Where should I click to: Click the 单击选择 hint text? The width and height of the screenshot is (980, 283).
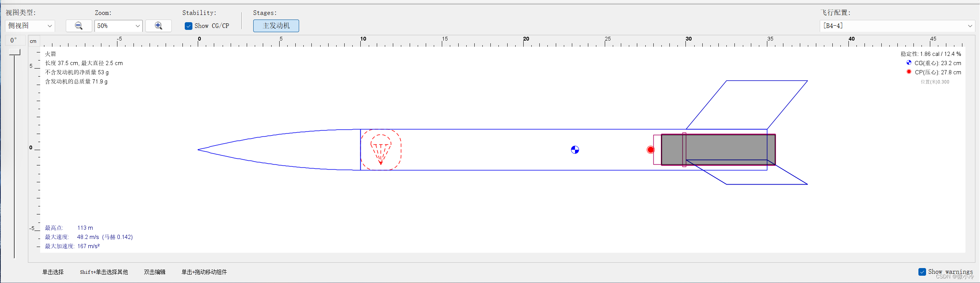click(x=53, y=272)
